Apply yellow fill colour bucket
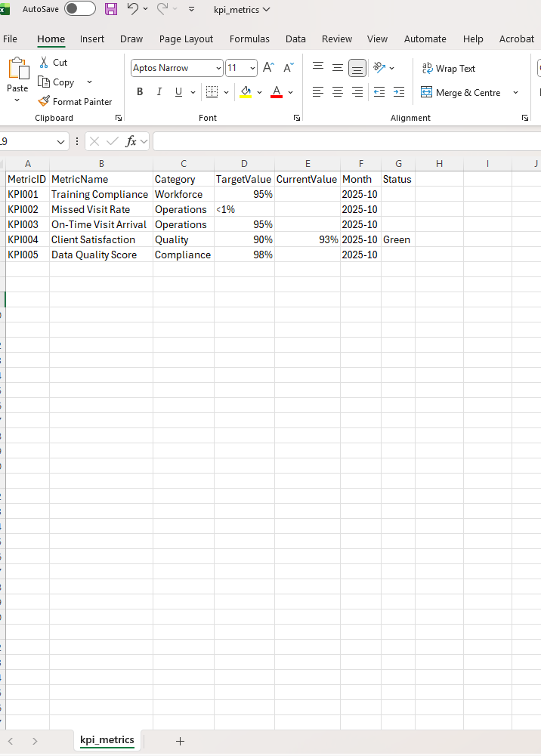The image size is (541, 756). (x=246, y=91)
